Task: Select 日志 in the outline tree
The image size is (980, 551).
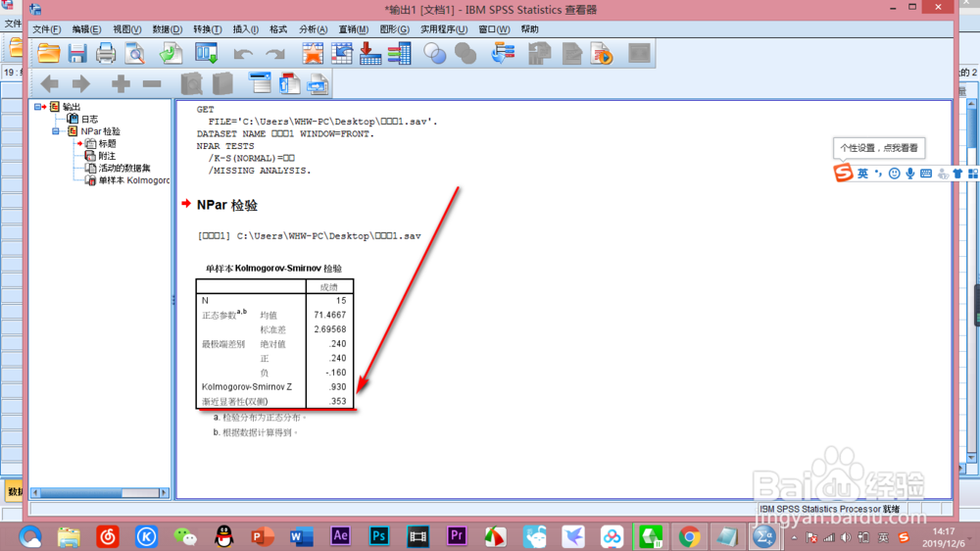Action: point(89,119)
